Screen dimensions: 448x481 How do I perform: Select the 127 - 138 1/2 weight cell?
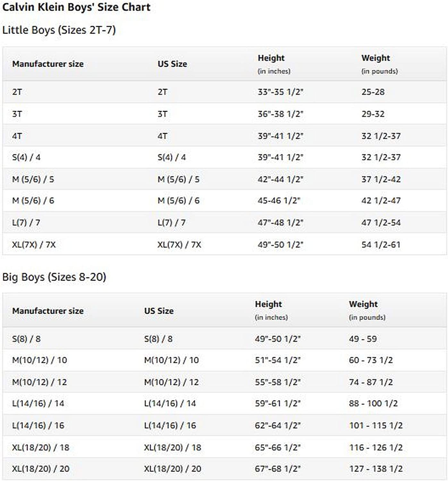(x=376, y=469)
